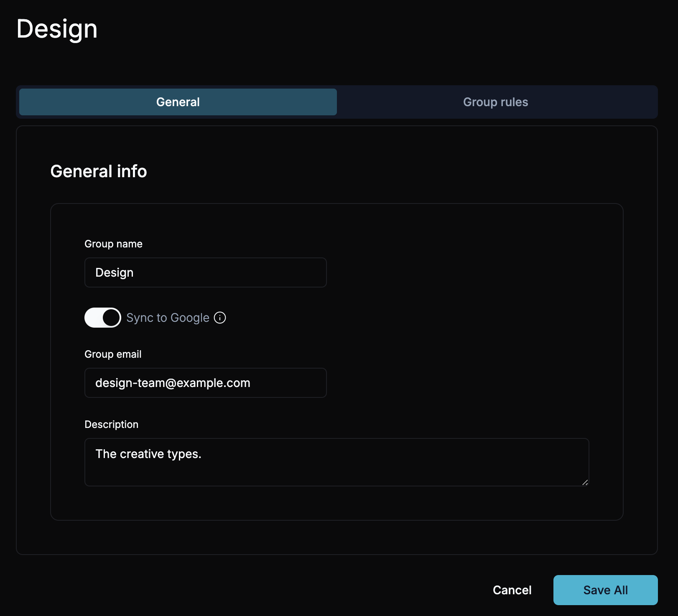Click the word Design inside Group name
Screen dimensions: 678x616
(114, 272)
